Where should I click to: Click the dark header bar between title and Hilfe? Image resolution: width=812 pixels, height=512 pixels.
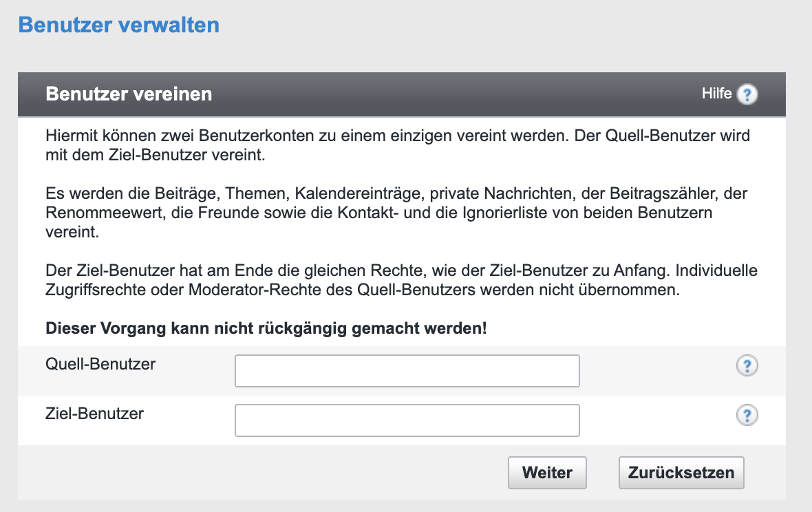[x=454, y=94]
